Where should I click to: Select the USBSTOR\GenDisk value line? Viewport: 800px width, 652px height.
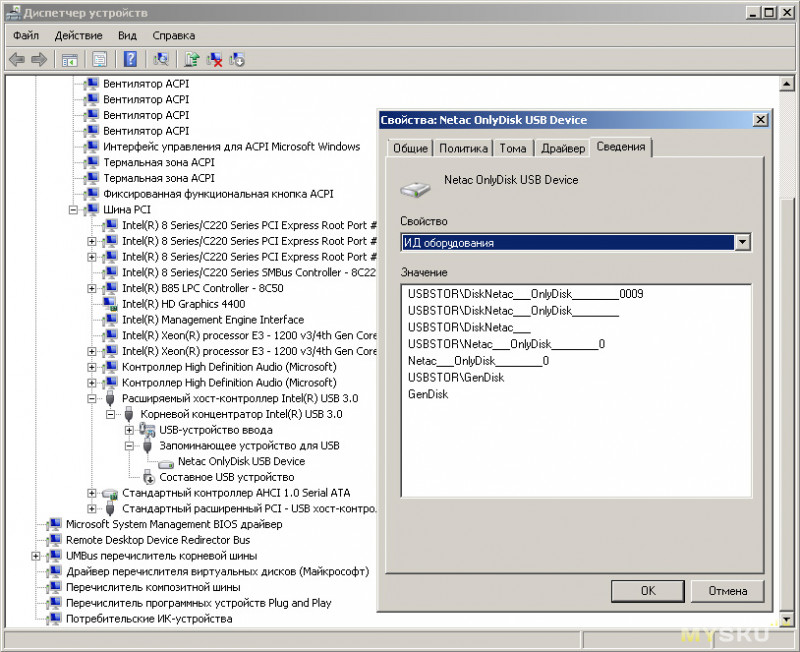(456, 378)
